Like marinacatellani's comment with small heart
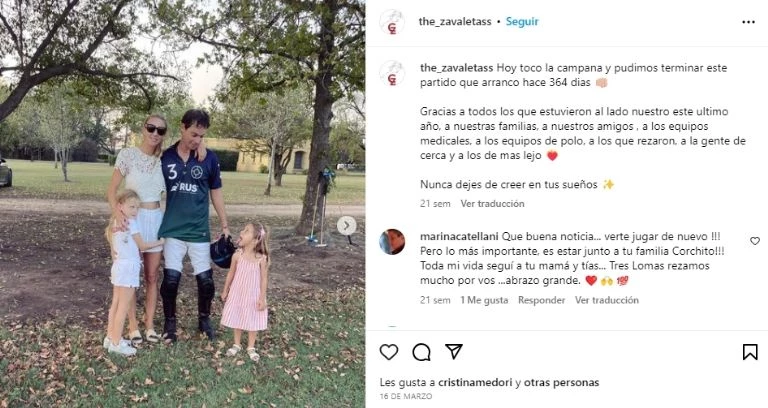 coord(755,241)
